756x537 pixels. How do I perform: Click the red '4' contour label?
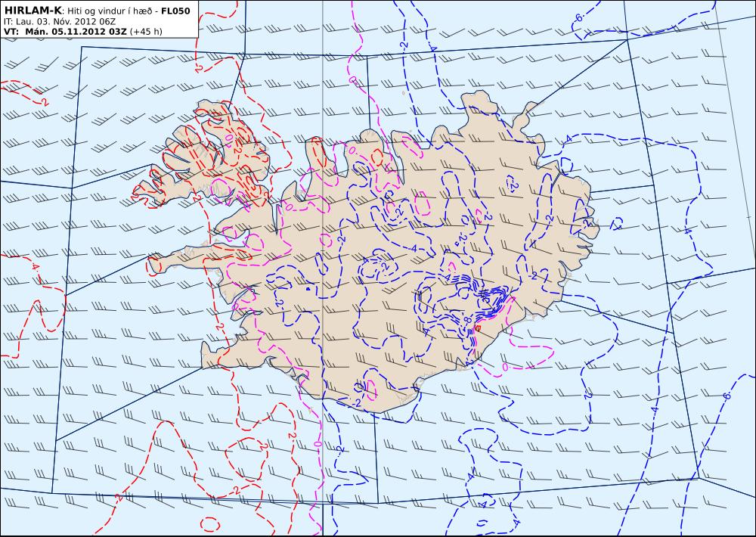tap(36, 267)
